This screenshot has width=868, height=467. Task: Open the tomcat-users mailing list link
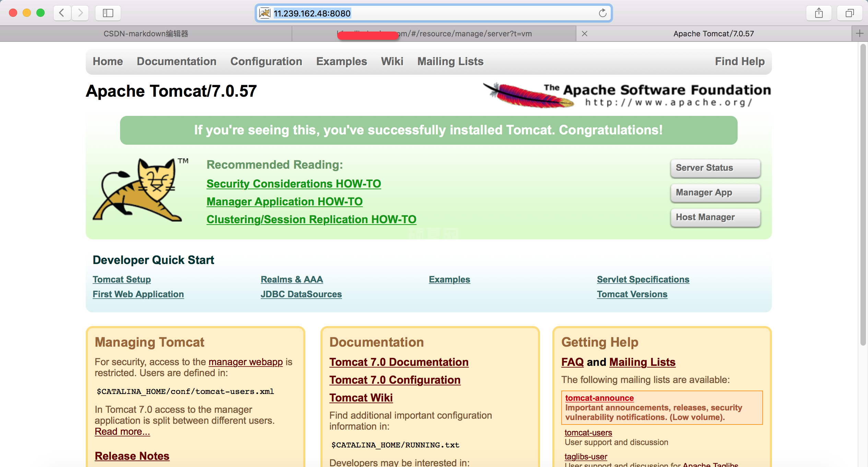pos(588,433)
